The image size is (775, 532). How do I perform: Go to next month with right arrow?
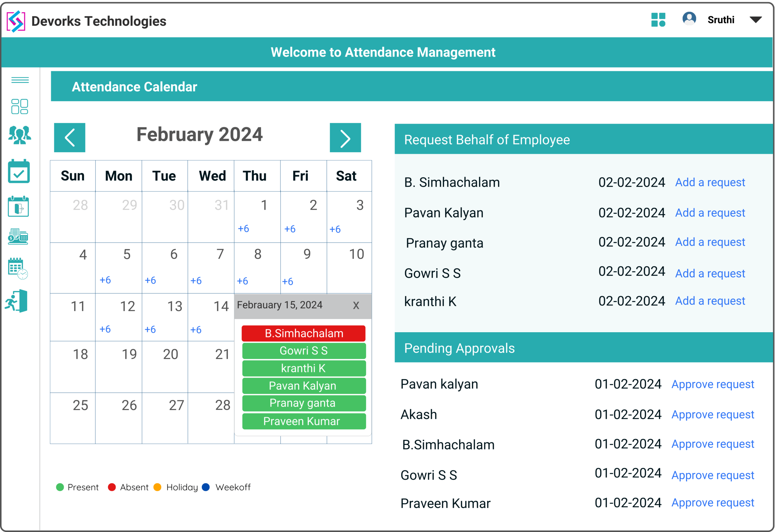click(x=345, y=138)
